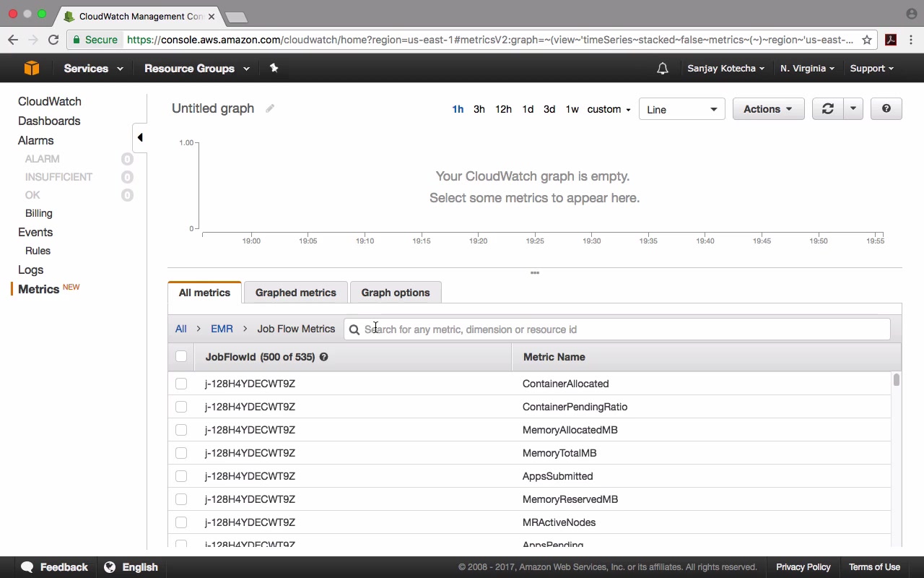Click the browser address bar URL
Image resolution: width=924 pixels, height=578 pixels.
pos(490,40)
